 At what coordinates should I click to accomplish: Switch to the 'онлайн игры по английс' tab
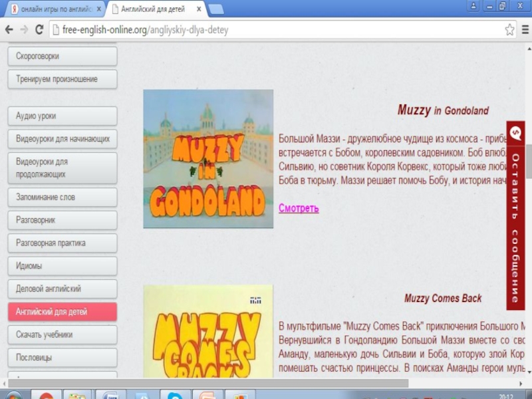[x=55, y=9]
